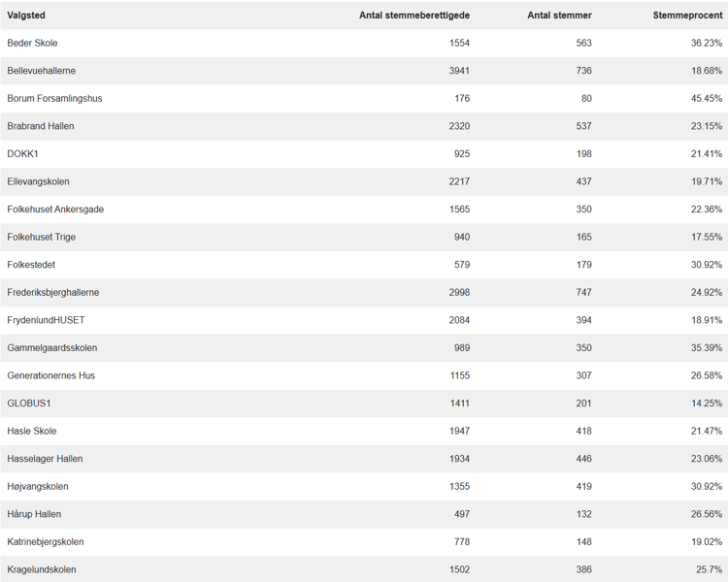This screenshot has height=582, width=728.
Task: Select the Hasselager Hallen row name
Action: click(45, 459)
